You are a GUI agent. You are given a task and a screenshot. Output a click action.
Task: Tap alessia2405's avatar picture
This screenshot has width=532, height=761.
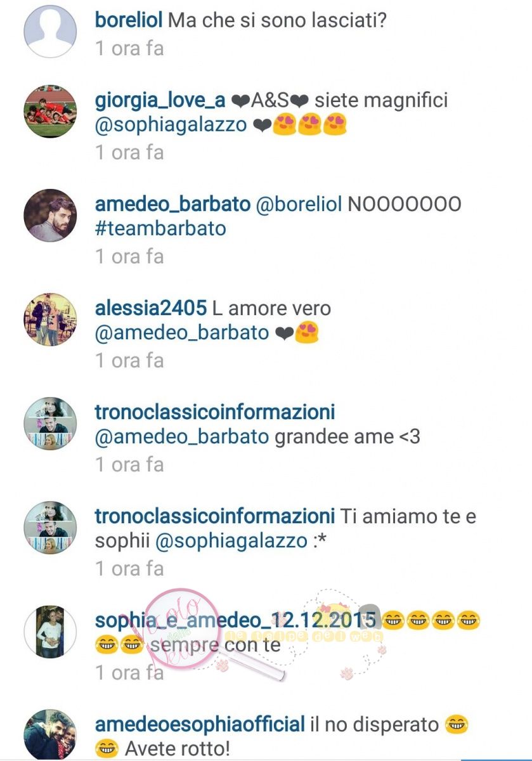point(50,319)
